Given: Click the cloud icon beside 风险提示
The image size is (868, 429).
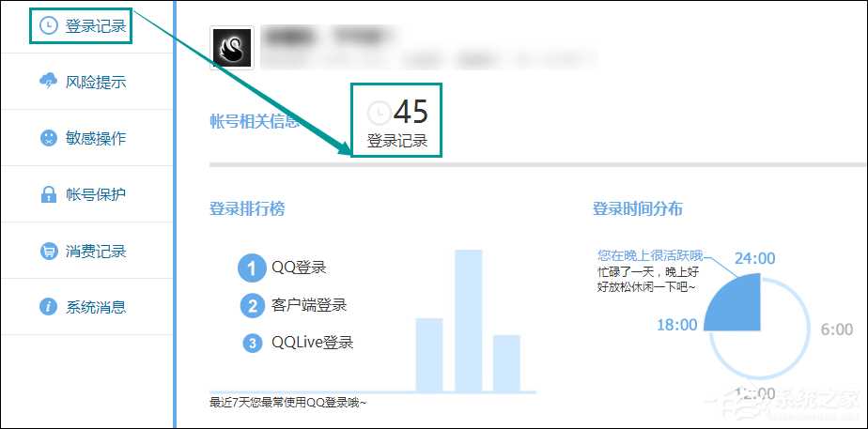Looking at the screenshot, I should pos(49,82).
